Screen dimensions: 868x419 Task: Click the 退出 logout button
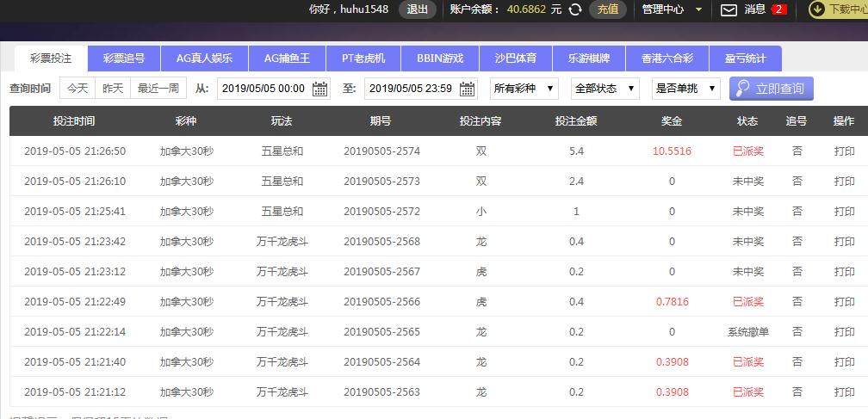click(x=418, y=9)
